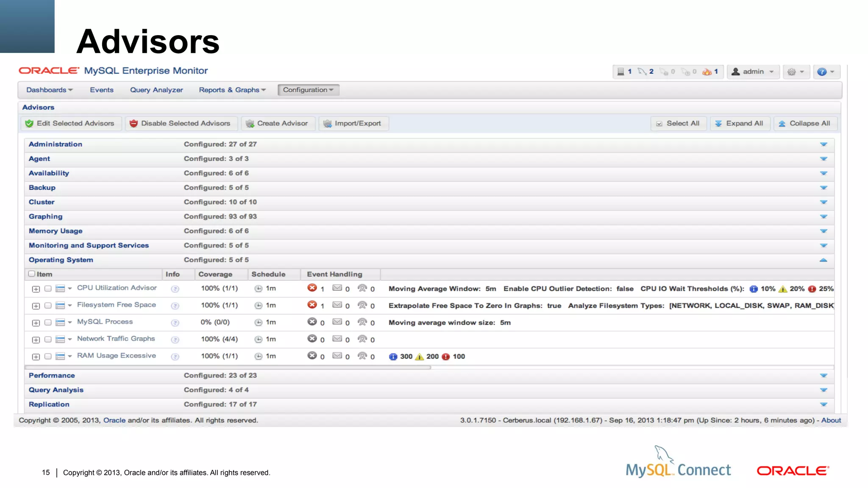Screen dimensions: 868x488
Task: Open the Monitoring and Support Services category
Action: tap(89, 245)
